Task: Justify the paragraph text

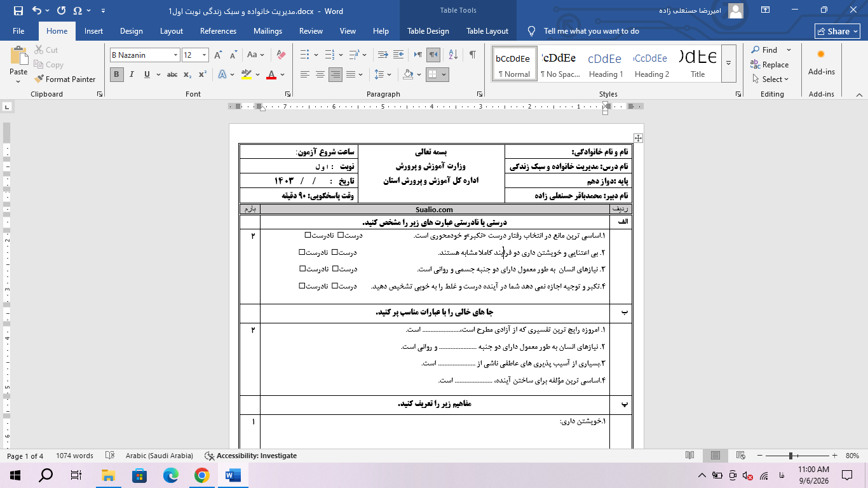Action: click(x=351, y=74)
